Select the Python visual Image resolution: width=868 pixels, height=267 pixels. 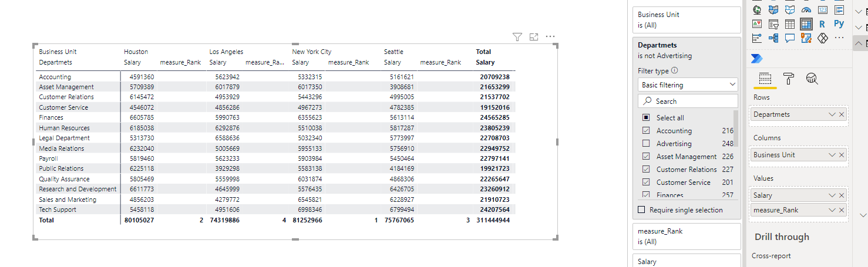coord(839,24)
